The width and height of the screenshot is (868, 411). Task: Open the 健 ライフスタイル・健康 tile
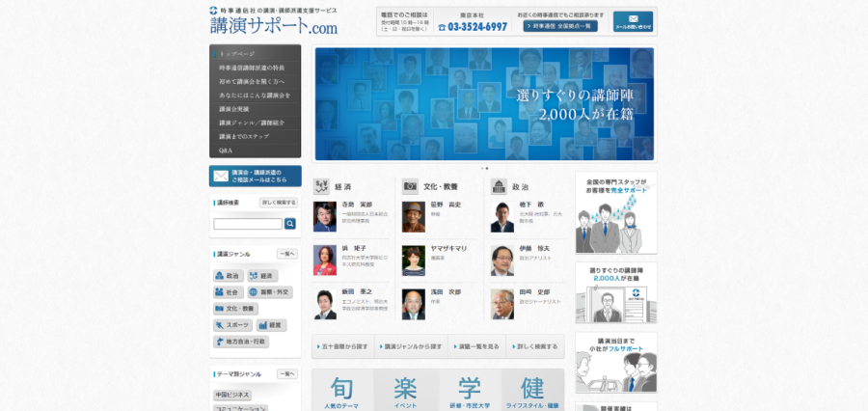(532, 391)
